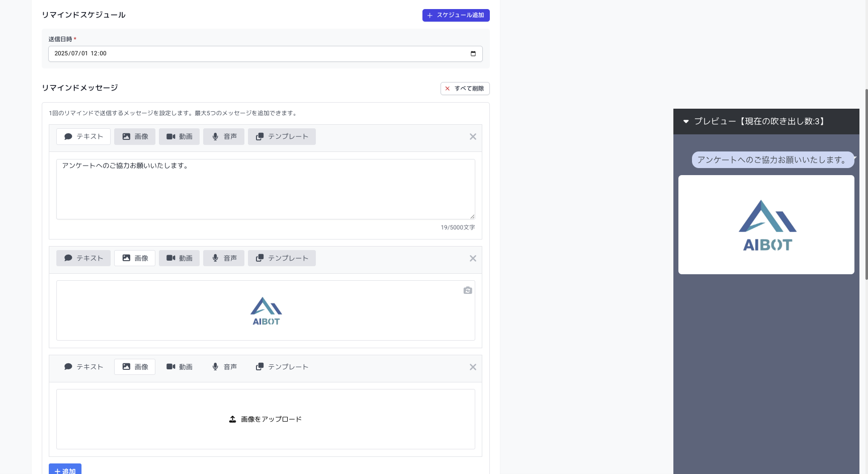Click the resize handle of the text area
868x474 pixels.
tap(472, 216)
